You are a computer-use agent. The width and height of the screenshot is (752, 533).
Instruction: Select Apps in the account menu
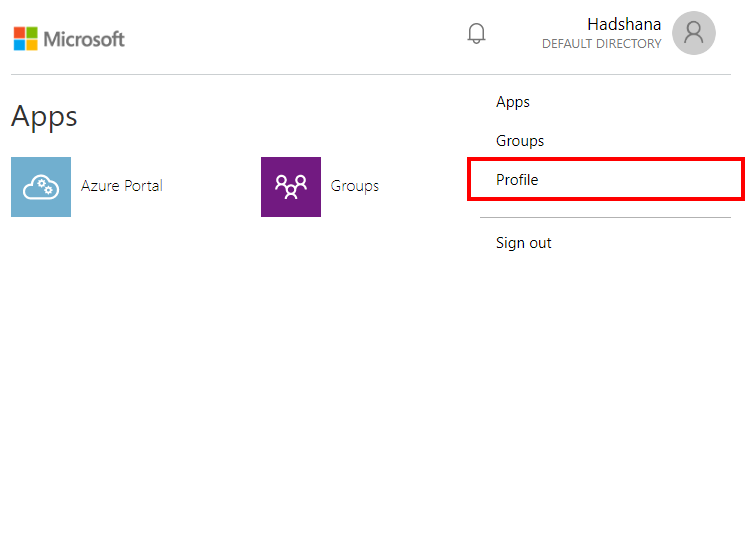tap(513, 102)
